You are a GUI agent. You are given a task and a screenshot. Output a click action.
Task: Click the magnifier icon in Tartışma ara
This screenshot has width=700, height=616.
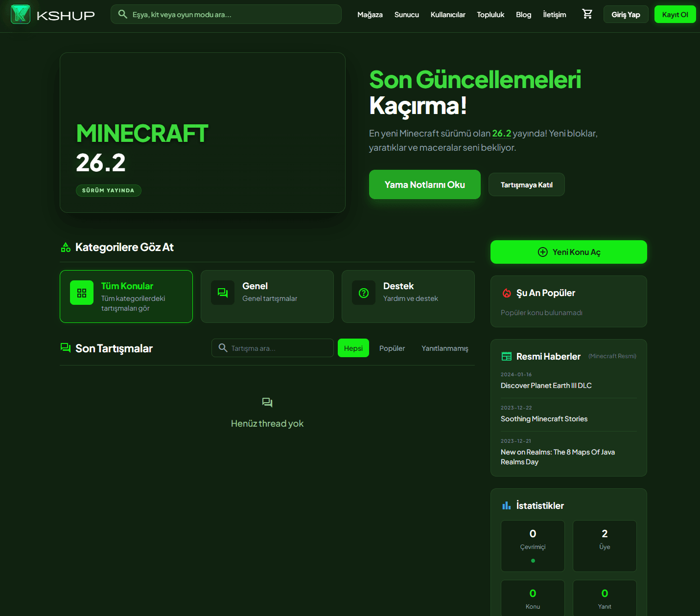pyautogui.click(x=223, y=348)
